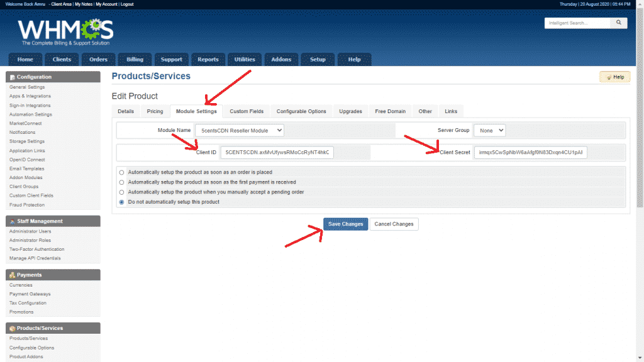Screen dimensions: 644x362
Task: Open My Notes link
Action: [84, 4]
